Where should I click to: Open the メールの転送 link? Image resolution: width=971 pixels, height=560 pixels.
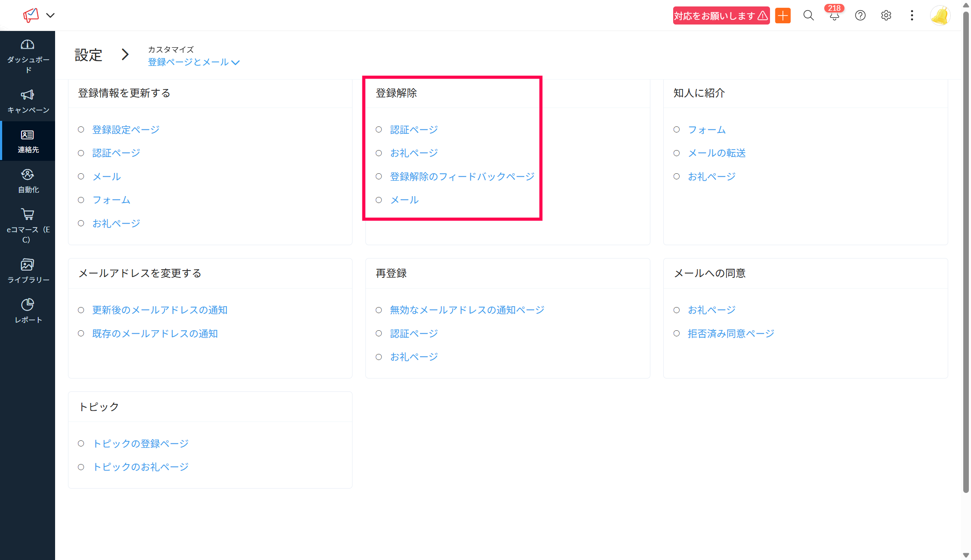click(x=716, y=153)
